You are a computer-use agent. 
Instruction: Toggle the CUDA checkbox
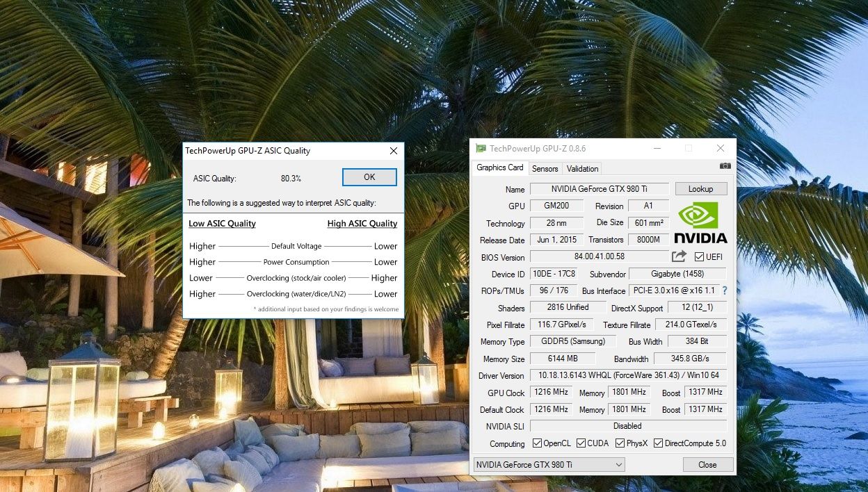tap(581, 443)
